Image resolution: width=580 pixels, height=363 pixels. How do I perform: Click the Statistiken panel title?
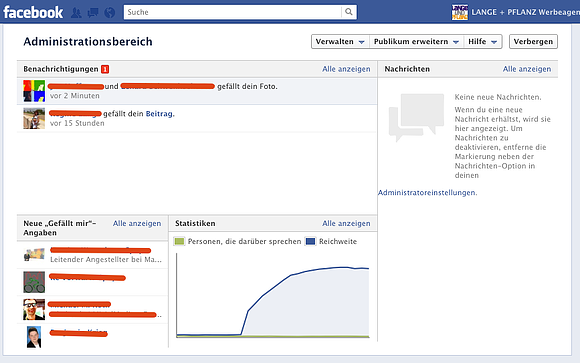click(x=195, y=223)
